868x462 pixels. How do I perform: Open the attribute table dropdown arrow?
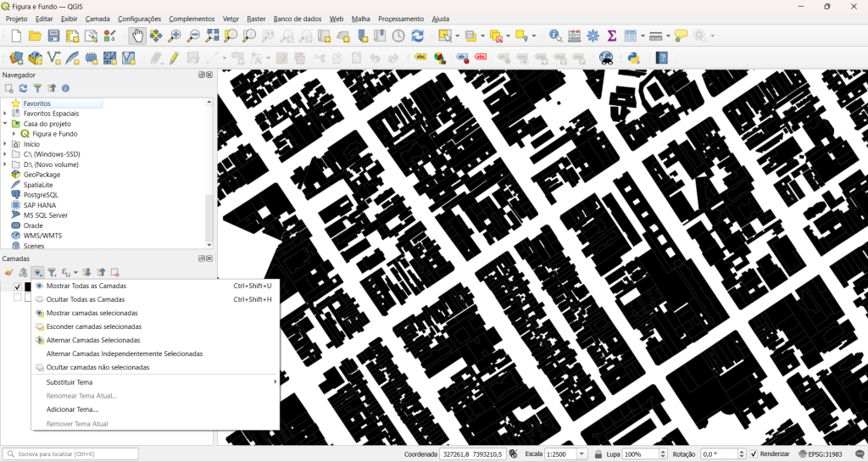coord(643,36)
